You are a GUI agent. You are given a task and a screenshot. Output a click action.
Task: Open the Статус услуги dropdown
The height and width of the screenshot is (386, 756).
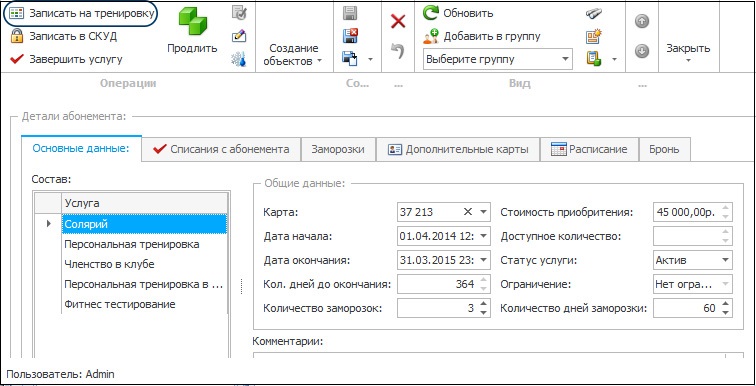(x=725, y=260)
